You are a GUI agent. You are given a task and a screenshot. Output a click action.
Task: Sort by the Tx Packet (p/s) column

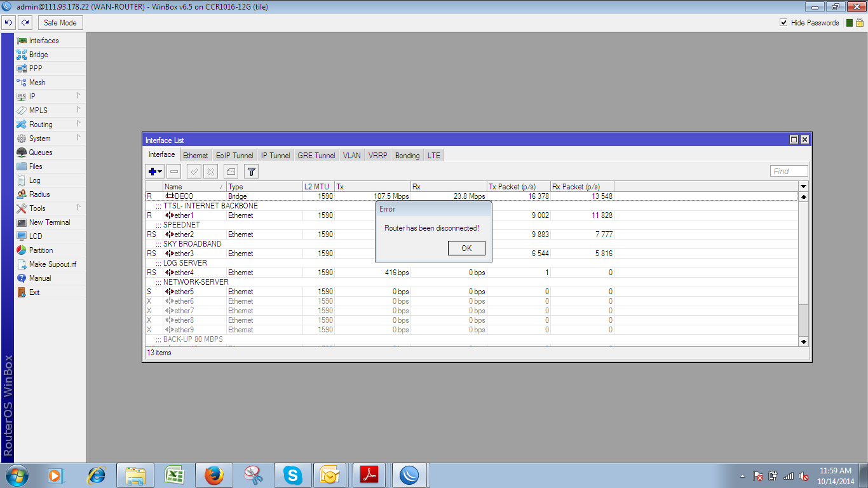[x=519, y=187]
